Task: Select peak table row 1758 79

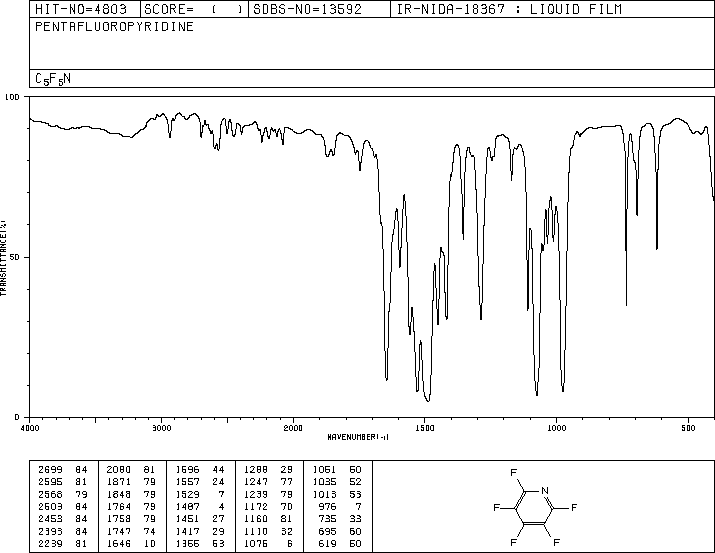Action: click(x=131, y=519)
